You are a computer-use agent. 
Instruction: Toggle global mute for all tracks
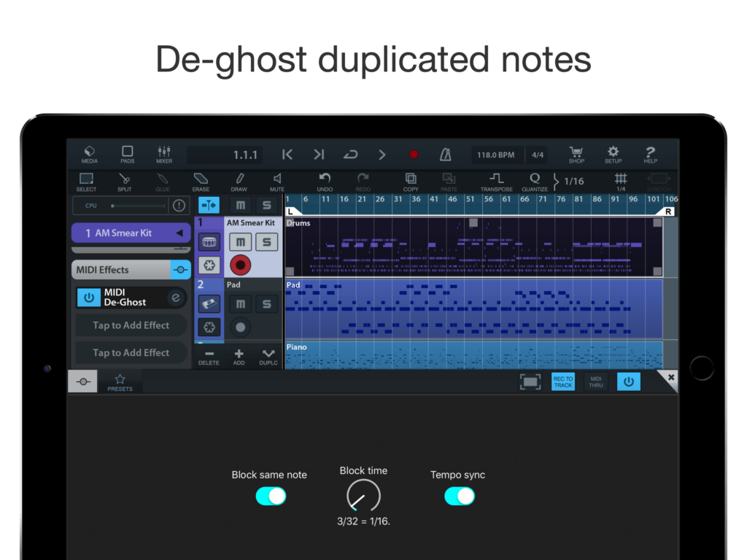tap(241, 205)
